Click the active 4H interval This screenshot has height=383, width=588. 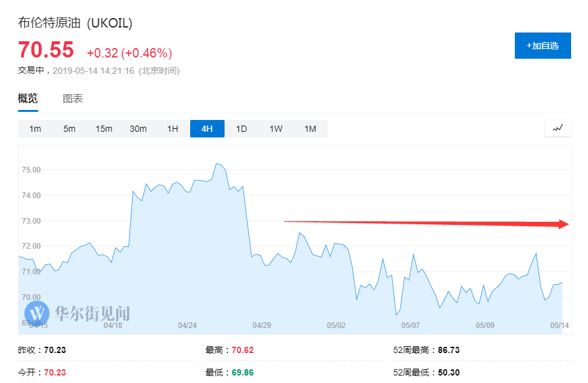tap(207, 129)
